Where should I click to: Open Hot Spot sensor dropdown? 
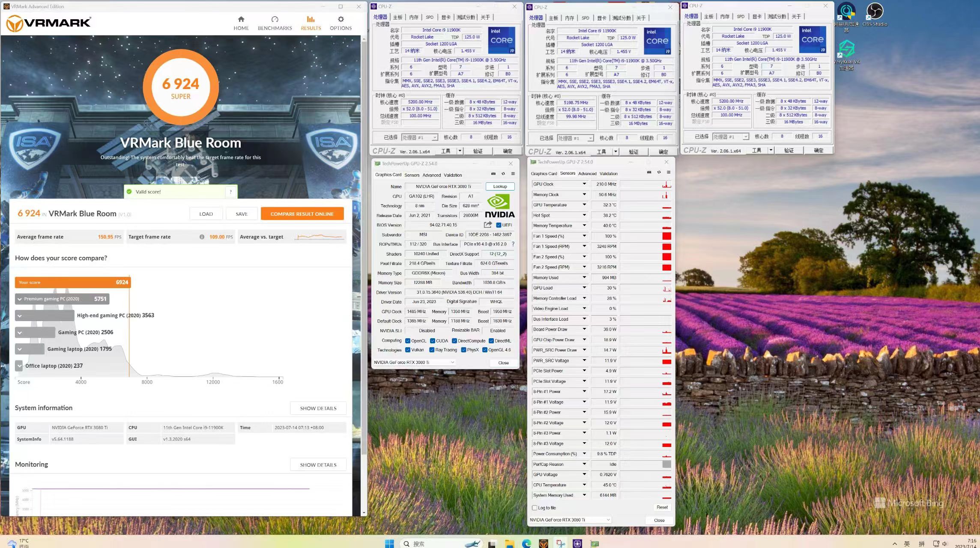coord(584,215)
